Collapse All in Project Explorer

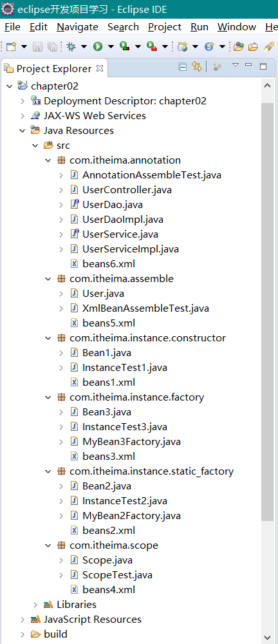click(183, 66)
